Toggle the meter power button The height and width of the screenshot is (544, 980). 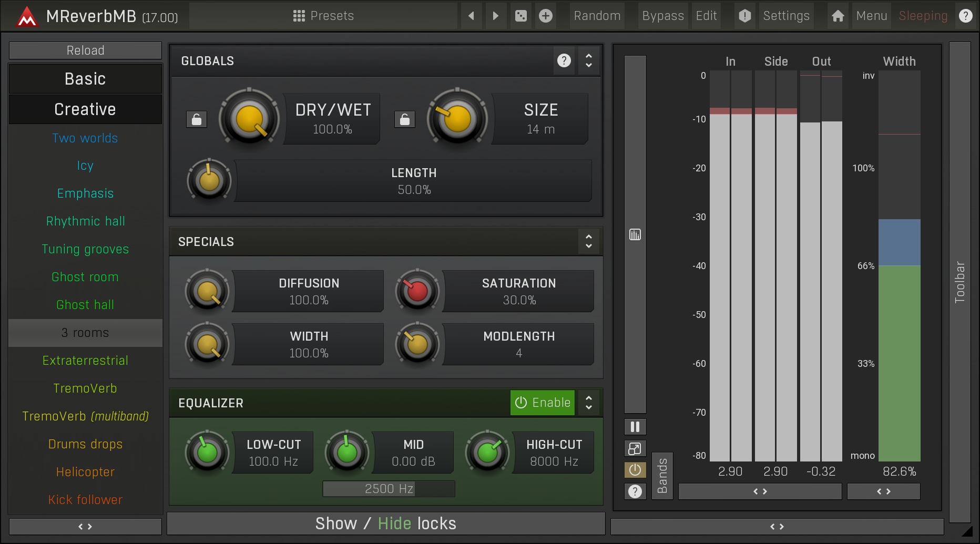pyautogui.click(x=635, y=470)
